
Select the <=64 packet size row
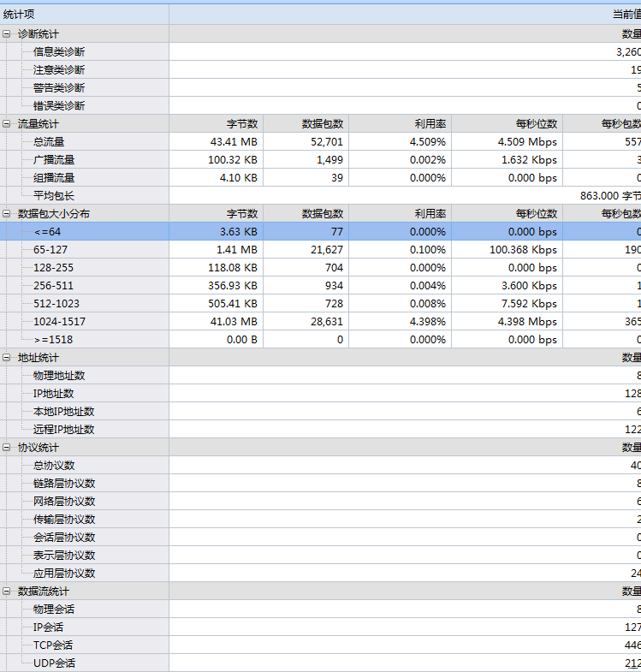tap(320, 232)
